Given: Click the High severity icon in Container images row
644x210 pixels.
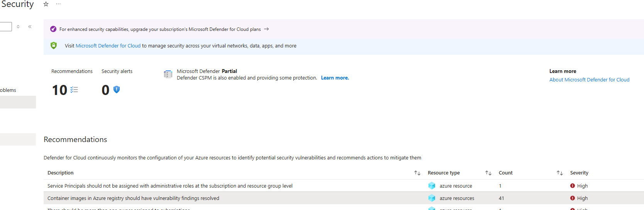Looking at the screenshot, I should pos(573,198).
